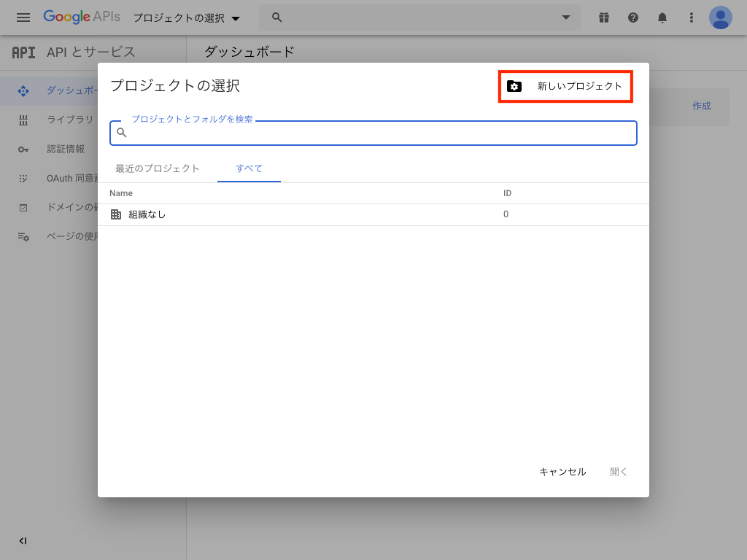
Task: Click the ライブラリ library icon in sidebar
Action: coord(23,120)
